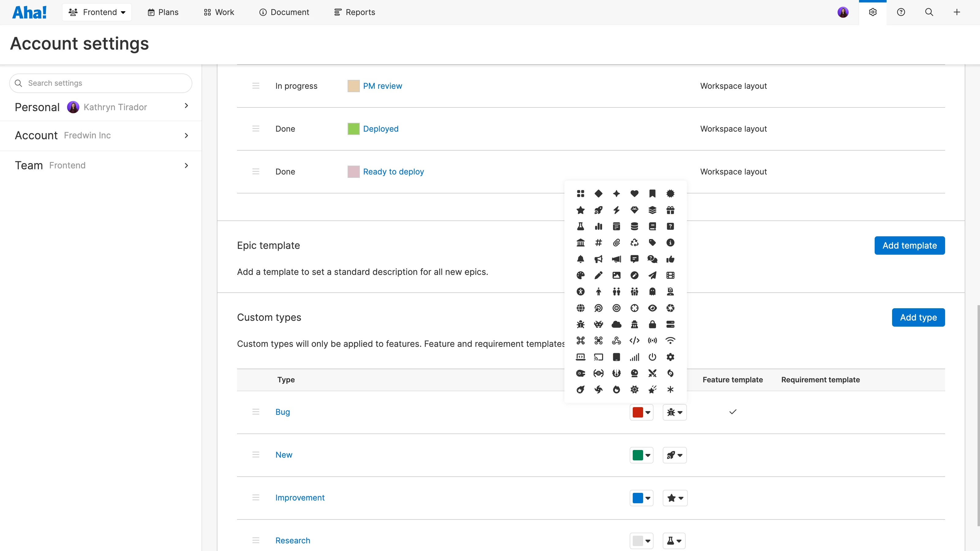Choose the paperclip icon from the grid
Image resolution: width=980 pixels, height=551 pixels.
pos(616,243)
